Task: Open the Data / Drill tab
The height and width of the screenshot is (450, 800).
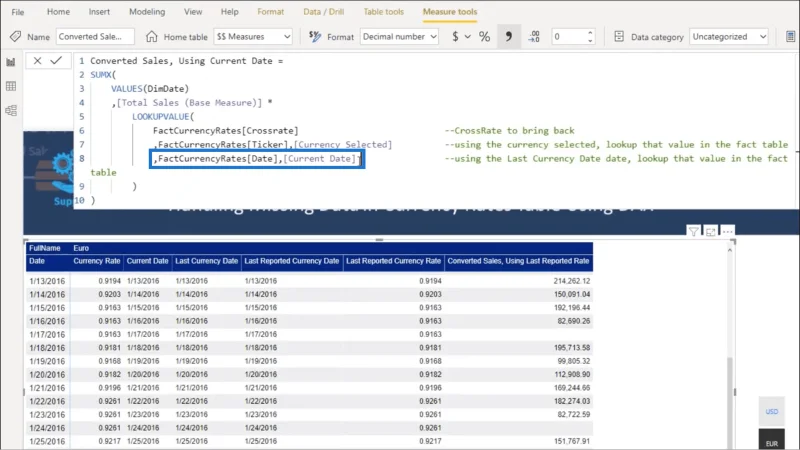Action: pos(323,12)
